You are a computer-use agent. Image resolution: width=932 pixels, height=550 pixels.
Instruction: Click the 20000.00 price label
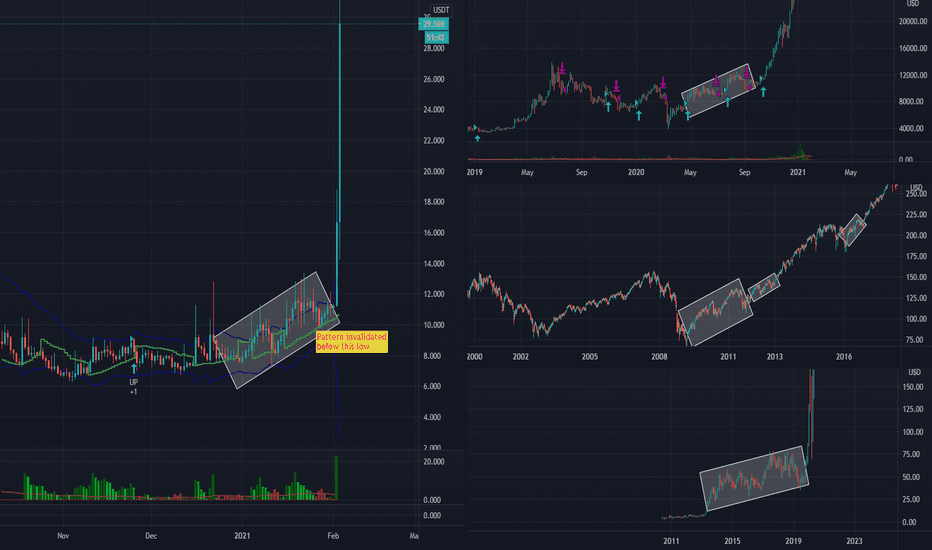point(913,21)
